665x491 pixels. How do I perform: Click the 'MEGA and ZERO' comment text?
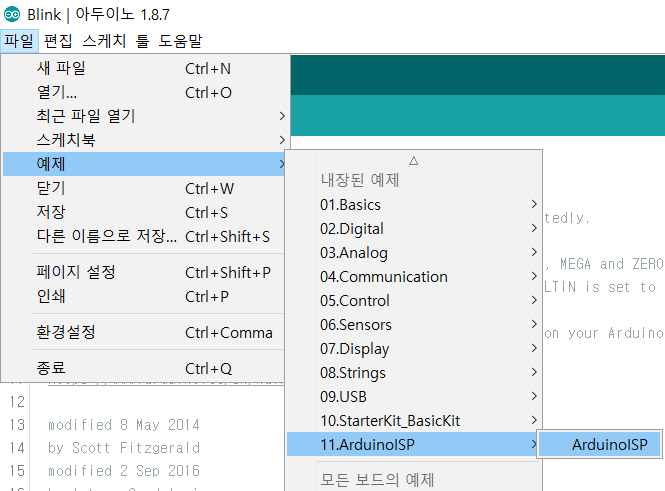click(x=611, y=264)
